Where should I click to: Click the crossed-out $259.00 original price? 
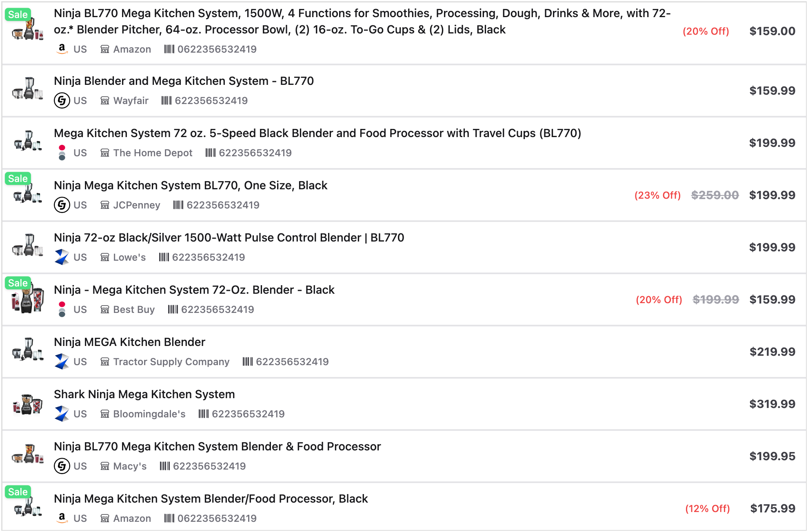(715, 195)
